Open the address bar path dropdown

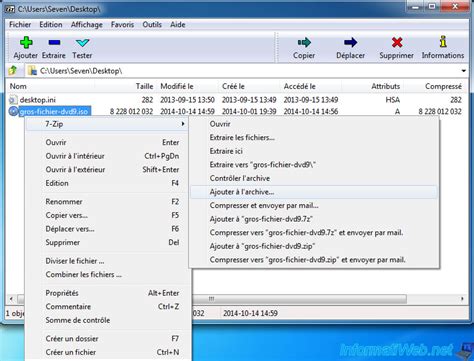pos(464,71)
